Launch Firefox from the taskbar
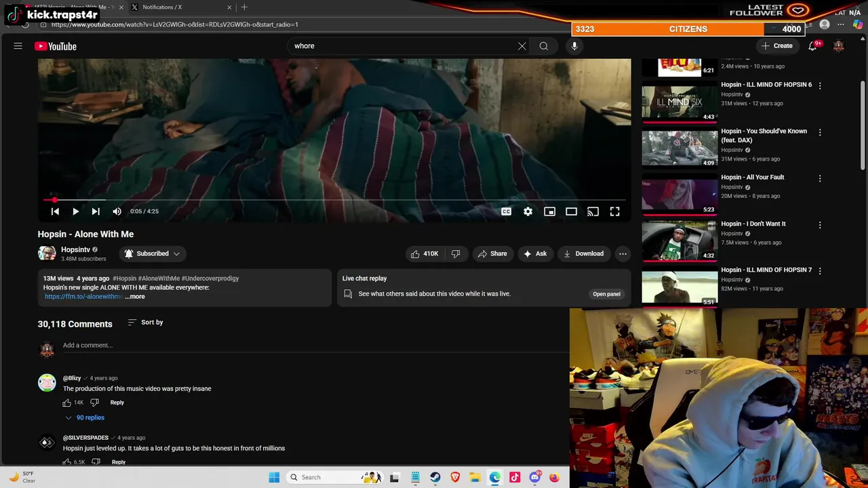868x488 pixels. click(554, 477)
